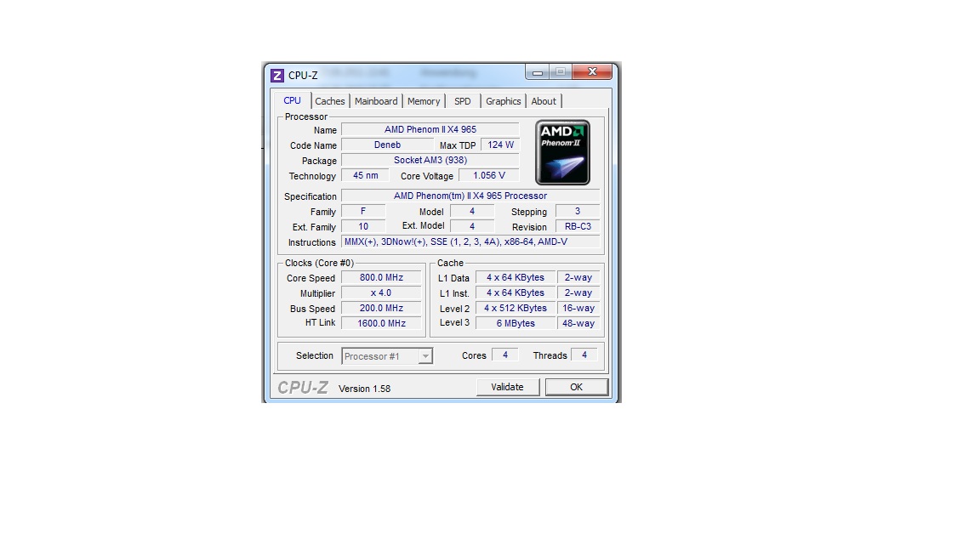Click the Cores count value
Viewport: 980px width, 551px height.
click(505, 355)
